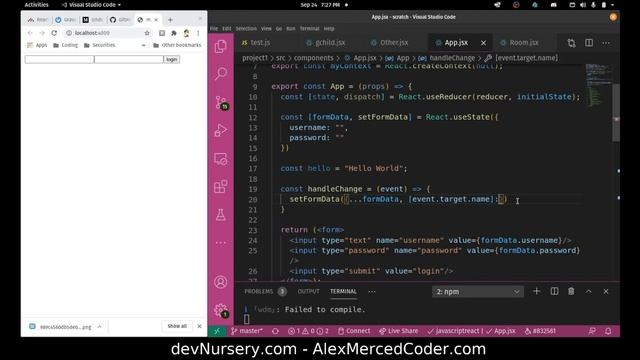Open Activities overview
640x360 pixels.
[36, 5]
